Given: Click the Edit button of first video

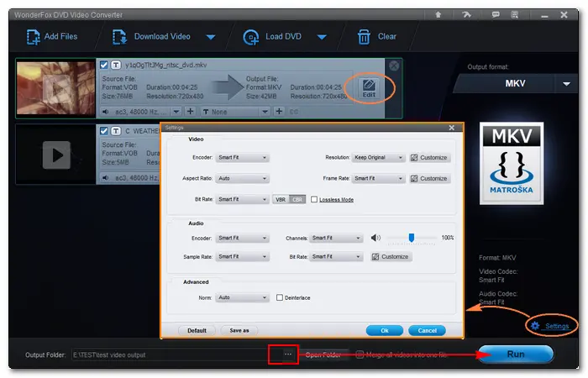Looking at the screenshot, I should (x=369, y=88).
